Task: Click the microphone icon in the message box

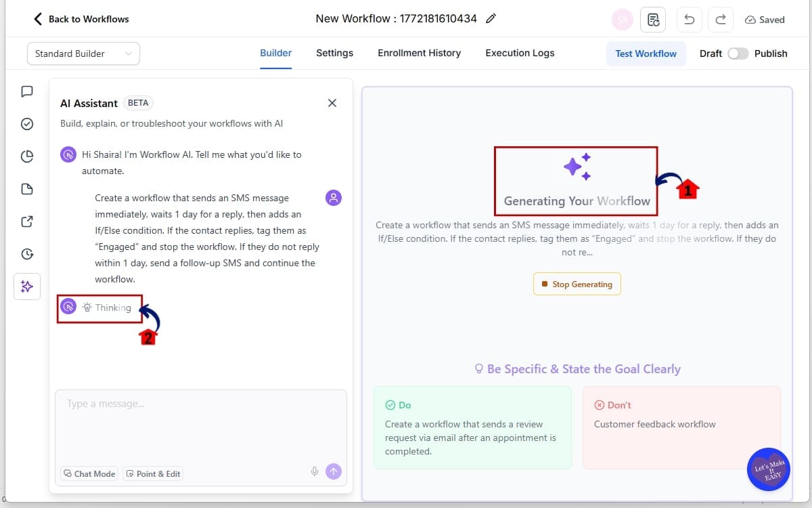Action: (314, 470)
